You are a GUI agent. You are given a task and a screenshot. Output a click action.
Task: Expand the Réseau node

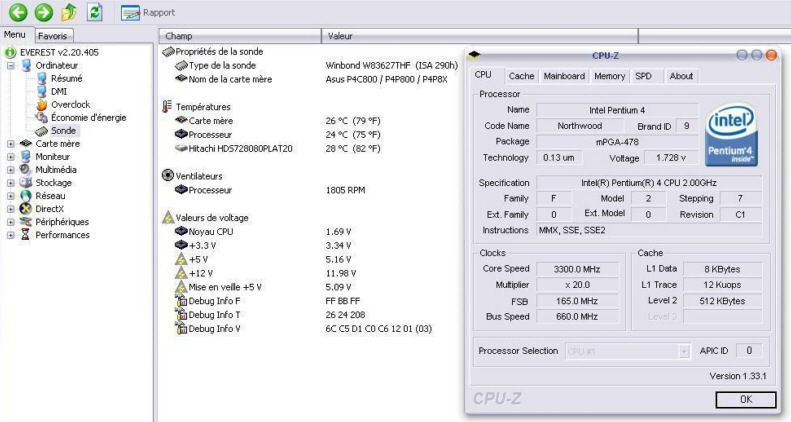point(11,196)
